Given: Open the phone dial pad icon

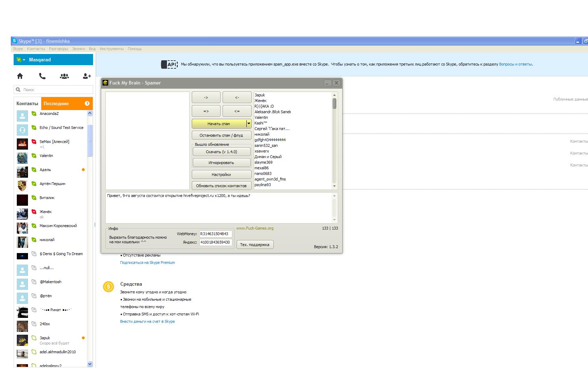Looking at the screenshot, I should tap(42, 76).
